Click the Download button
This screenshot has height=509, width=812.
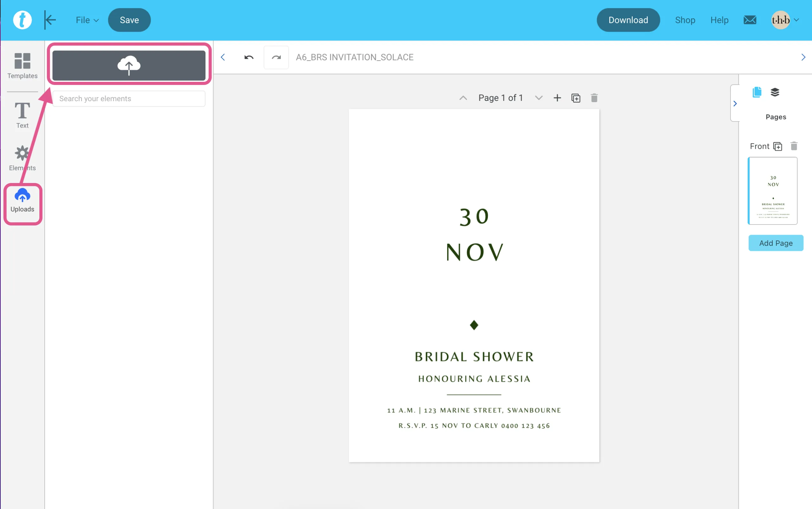[628, 20]
